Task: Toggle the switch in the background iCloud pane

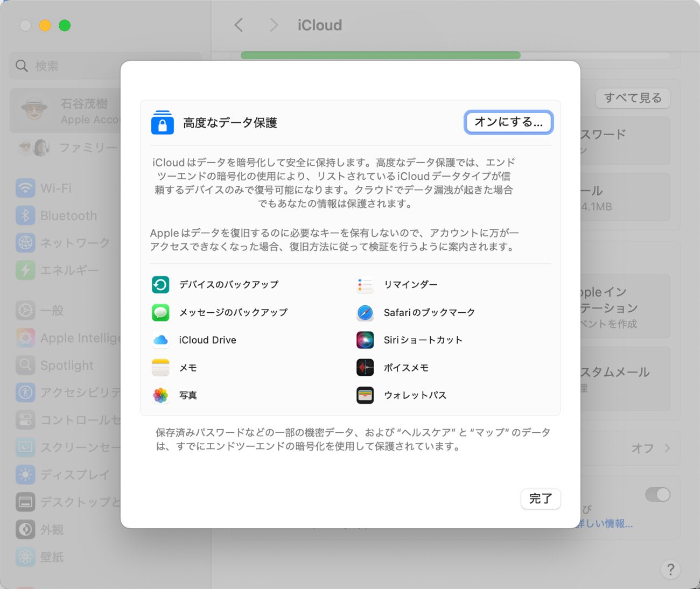Action: point(657,494)
